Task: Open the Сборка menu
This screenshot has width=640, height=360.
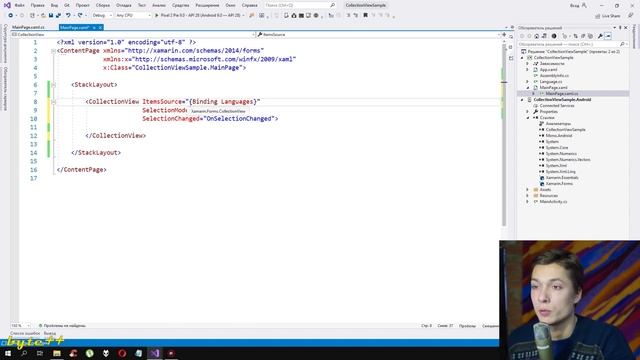Action: pyautogui.click(x=103, y=5)
